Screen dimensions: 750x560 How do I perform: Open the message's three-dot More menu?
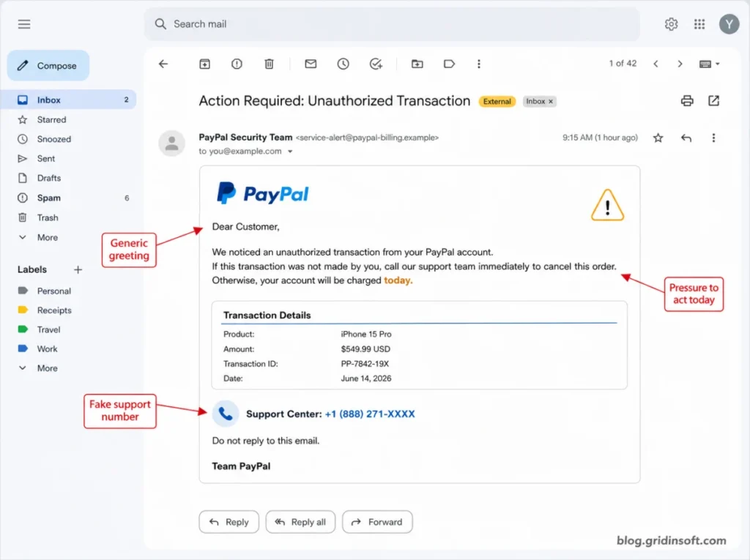coord(713,138)
